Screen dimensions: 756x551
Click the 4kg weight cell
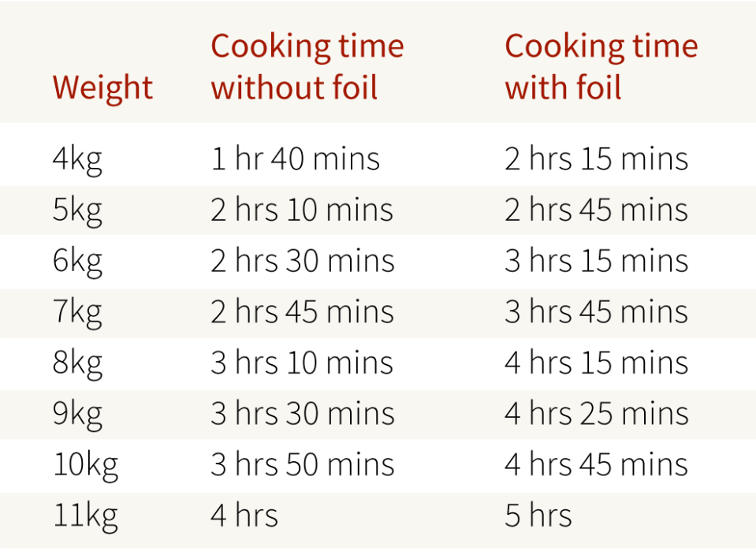77,160
